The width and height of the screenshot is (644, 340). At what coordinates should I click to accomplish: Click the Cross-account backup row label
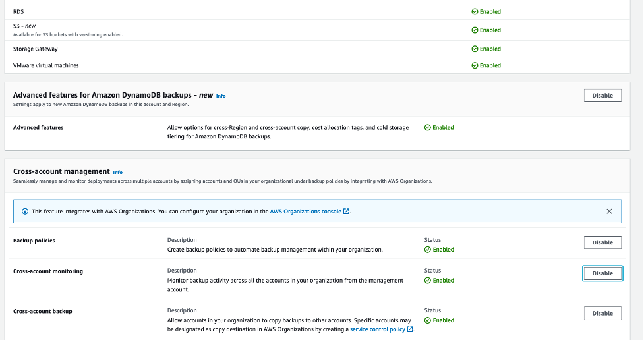[x=43, y=311]
